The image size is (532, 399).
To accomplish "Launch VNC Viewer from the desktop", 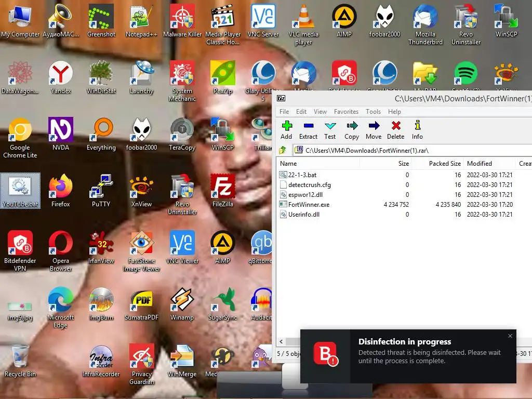I will (x=182, y=247).
